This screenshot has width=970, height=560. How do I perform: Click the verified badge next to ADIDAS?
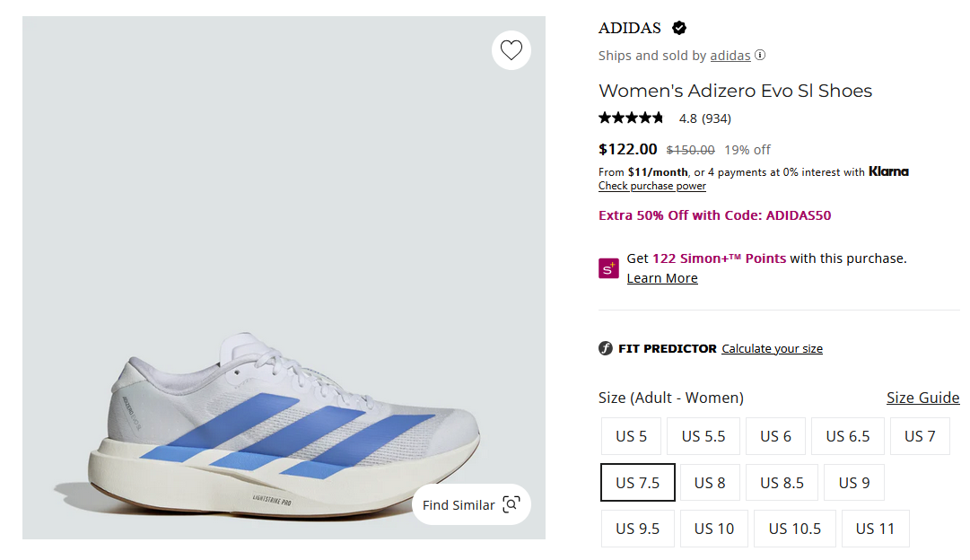pyautogui.click(x=679, y=28)
